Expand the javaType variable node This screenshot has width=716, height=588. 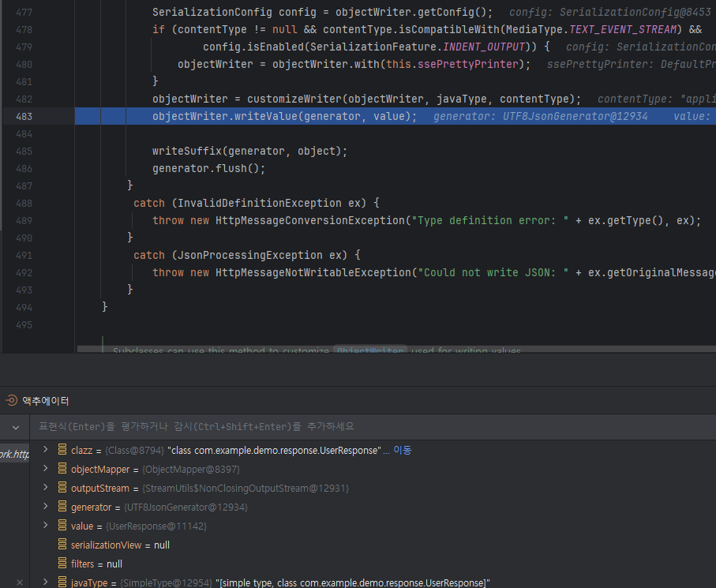click(45, 582)
